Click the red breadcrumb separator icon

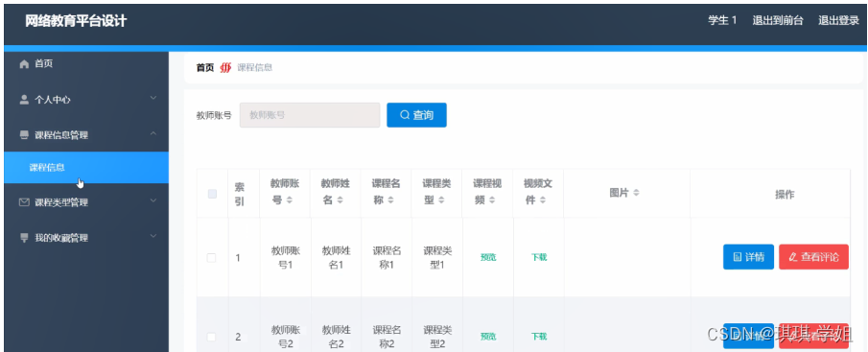pyautogui.click(x=225, y=68)
